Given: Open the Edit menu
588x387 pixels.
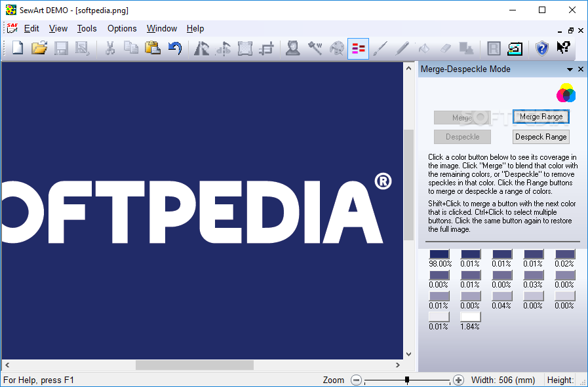Looking at the screenshot, I should point(31,28).
